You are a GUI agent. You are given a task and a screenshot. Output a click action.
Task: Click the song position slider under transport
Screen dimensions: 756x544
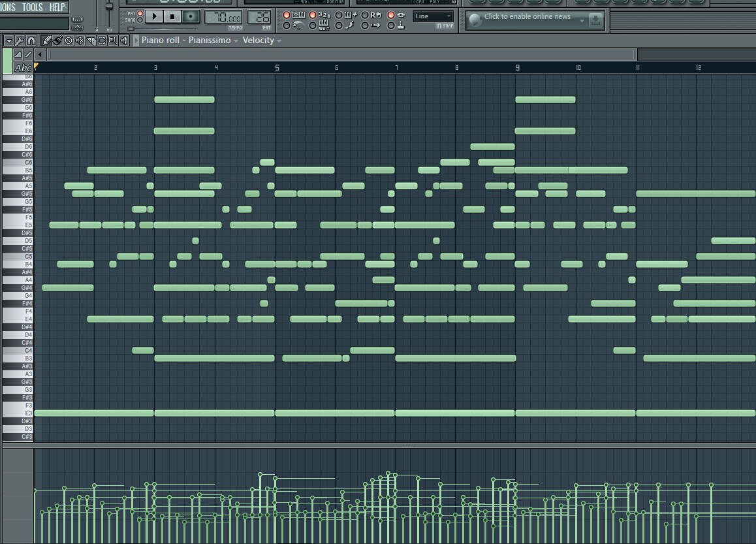[x=163, y=29]
